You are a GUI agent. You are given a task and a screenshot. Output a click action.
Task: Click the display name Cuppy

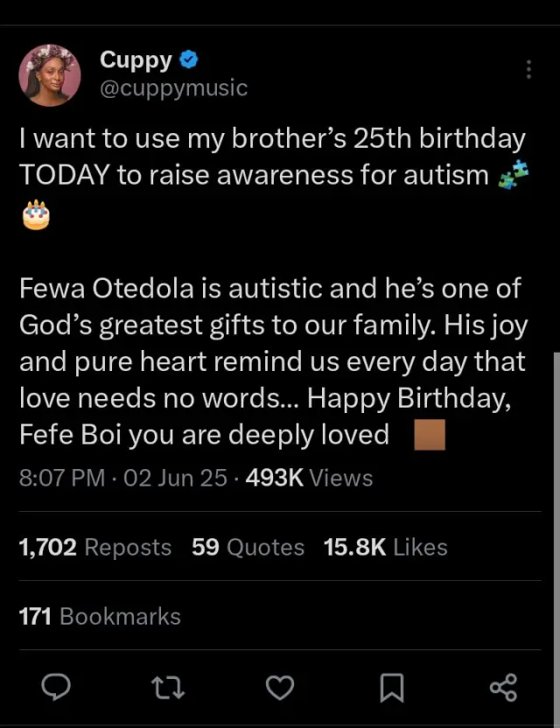pyautogui.click(x=136, y=60)
